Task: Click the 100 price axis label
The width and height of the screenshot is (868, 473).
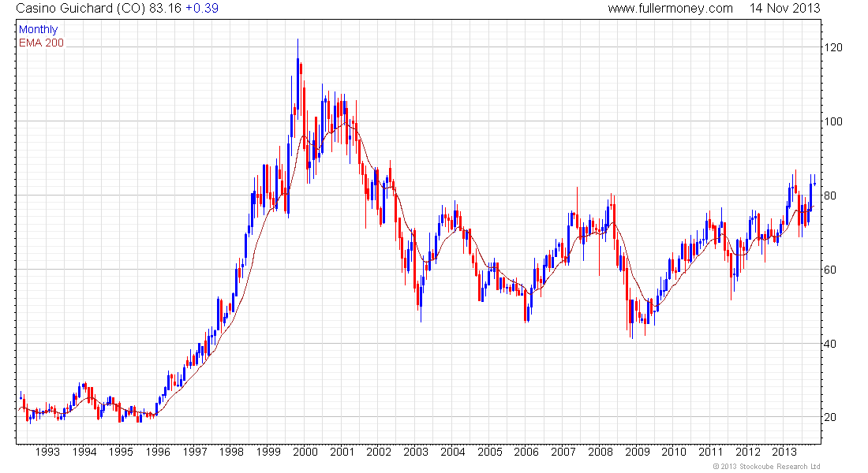Action: [833, 121]
